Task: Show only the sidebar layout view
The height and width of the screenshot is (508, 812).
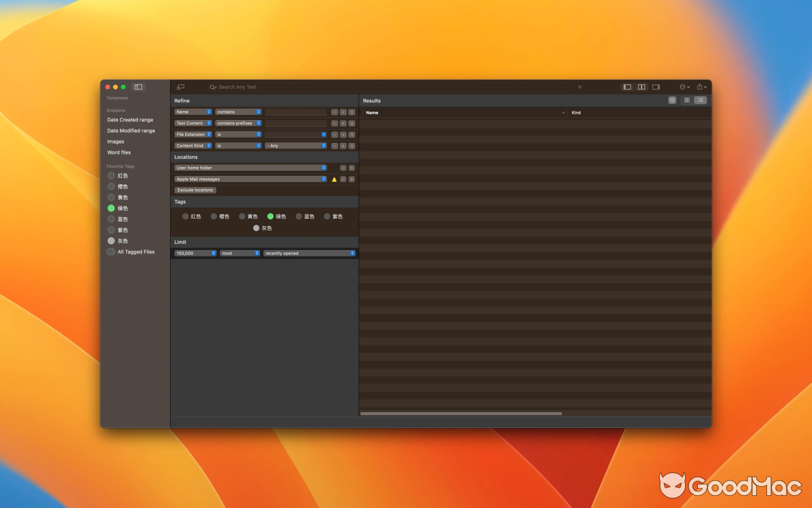Action: click(x=627, y=86)
